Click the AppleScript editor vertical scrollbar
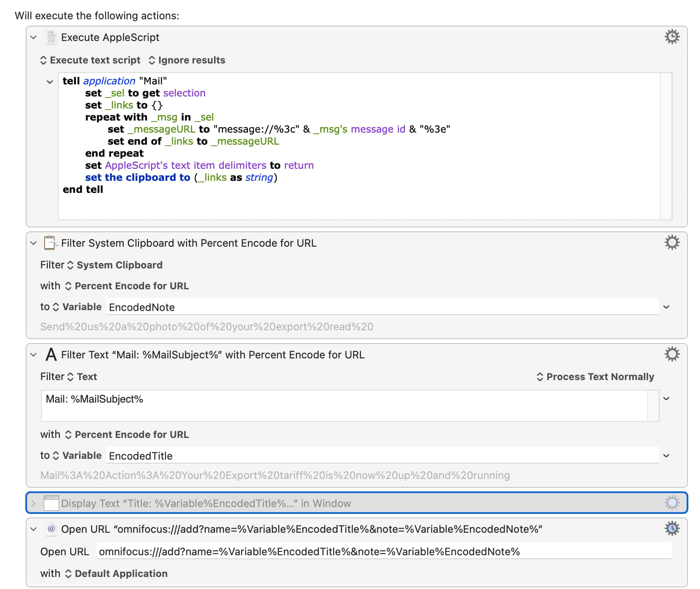This screenshot has height=589, width=700. click(666, 146)
